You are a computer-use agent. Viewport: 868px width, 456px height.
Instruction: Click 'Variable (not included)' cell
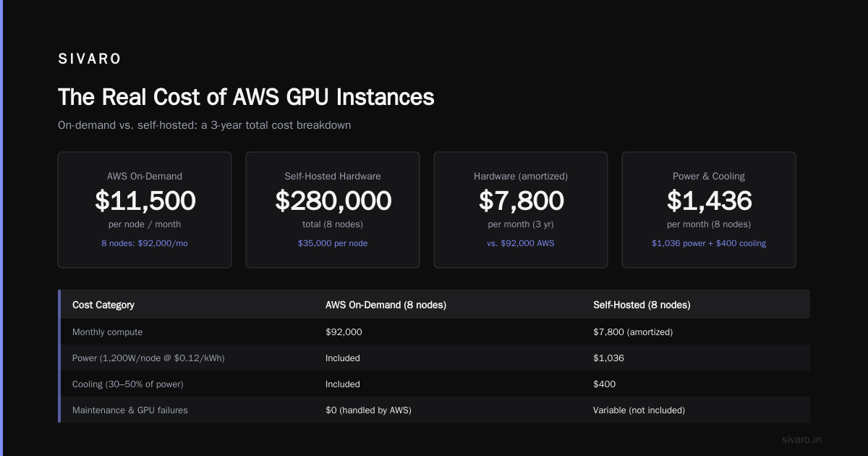pyautogui.click(x=639, y=410)
